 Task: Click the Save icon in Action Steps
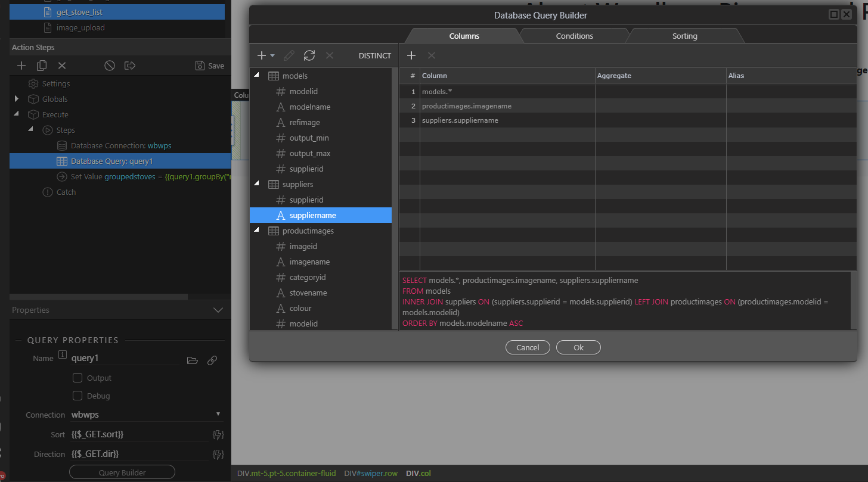click(x=209, y=66)
